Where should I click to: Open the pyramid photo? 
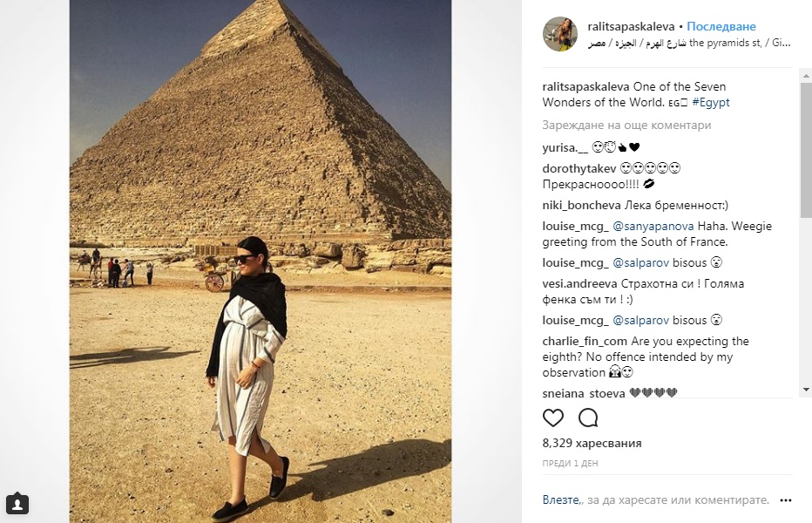coord(261,261)
